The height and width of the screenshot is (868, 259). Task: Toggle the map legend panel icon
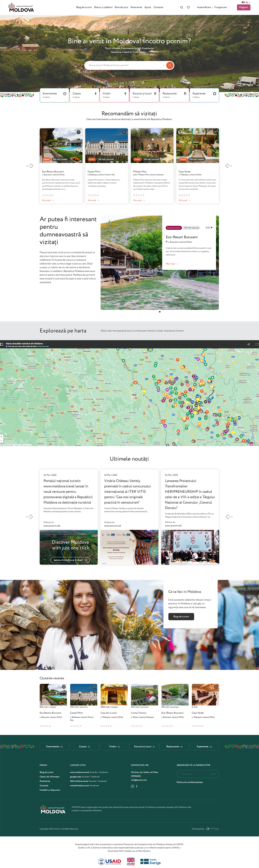[x=2, y=344]
